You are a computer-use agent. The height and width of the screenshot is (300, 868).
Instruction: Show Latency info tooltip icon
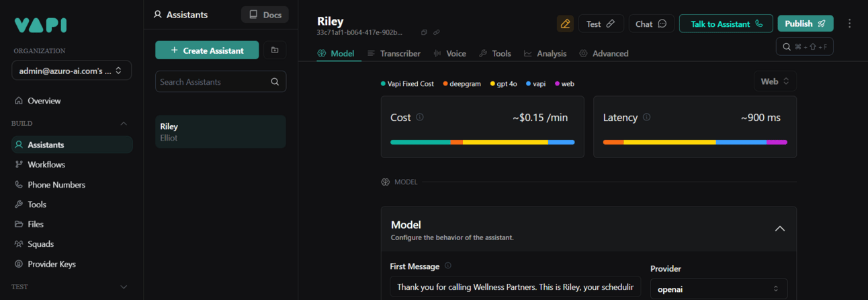coord(646,117)
